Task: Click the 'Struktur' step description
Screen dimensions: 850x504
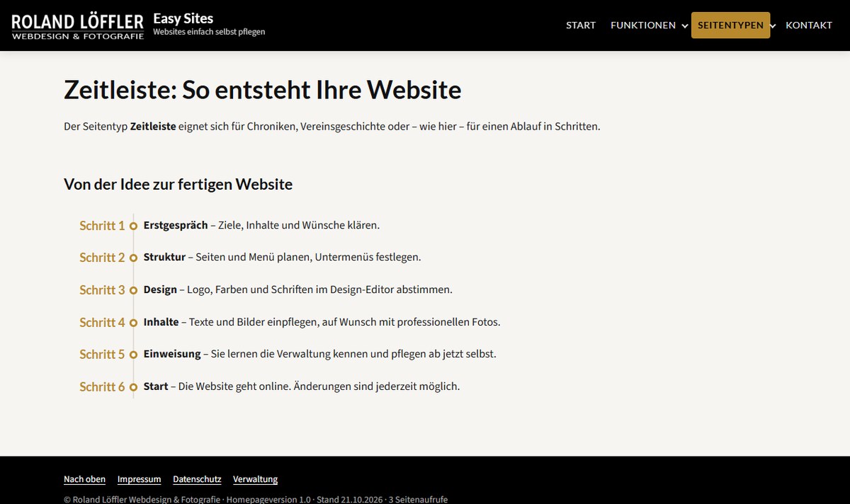Action: (282, 257)
